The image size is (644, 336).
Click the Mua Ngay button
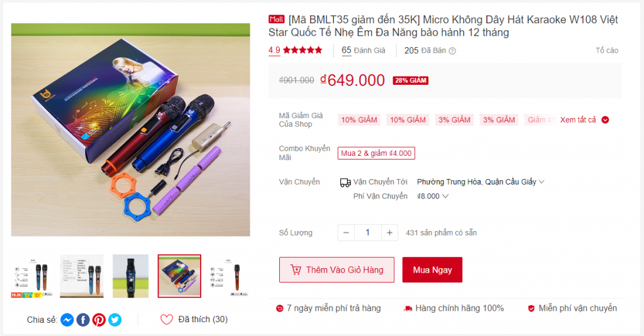tap(432, 269)
